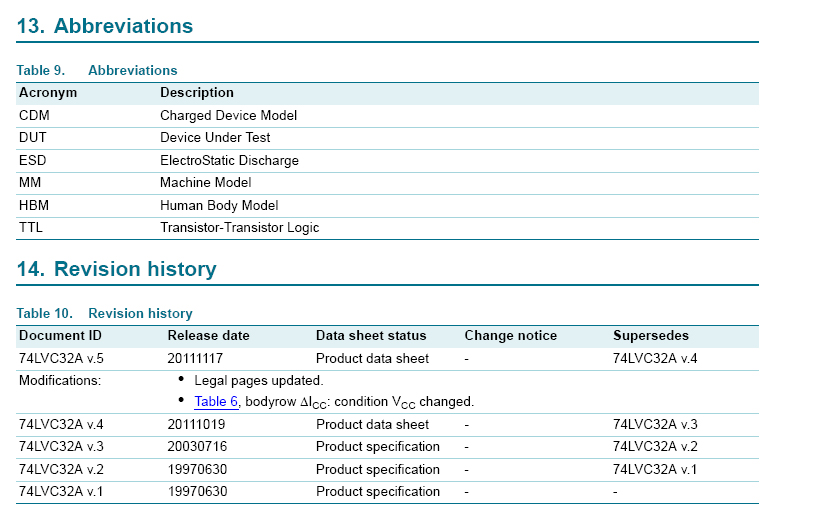The height and width of the screenshot is (520, 823).
Task: Select the Table 10 caption label
Action: 45,313
